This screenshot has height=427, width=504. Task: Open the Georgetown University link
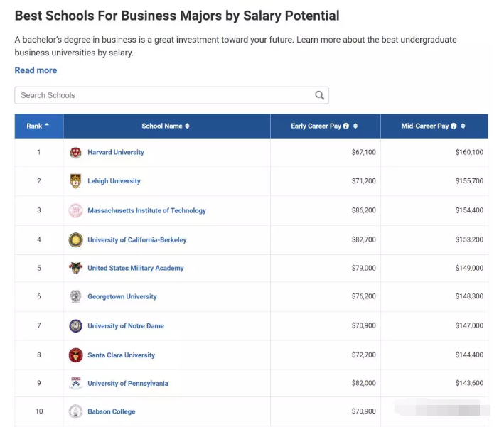(x=122, y=296)
